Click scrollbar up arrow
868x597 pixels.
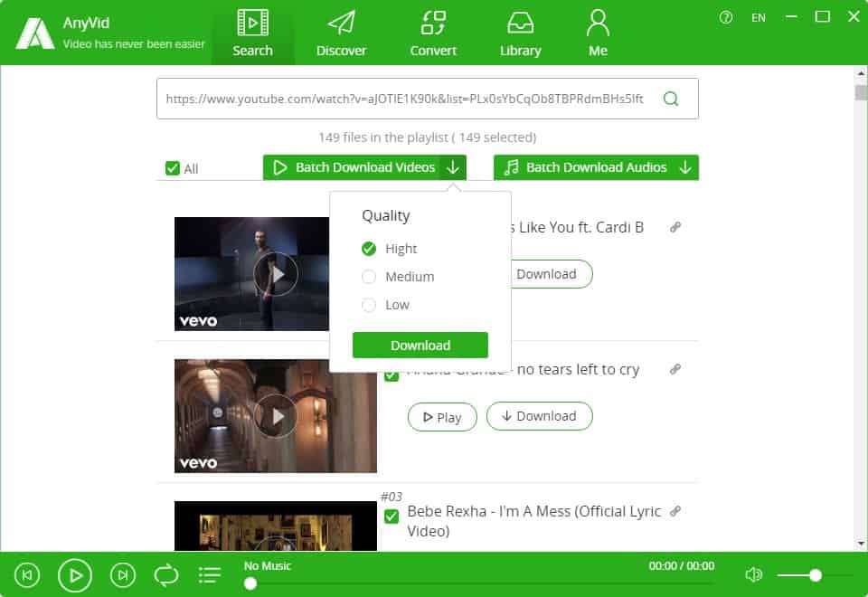(861, 72)
